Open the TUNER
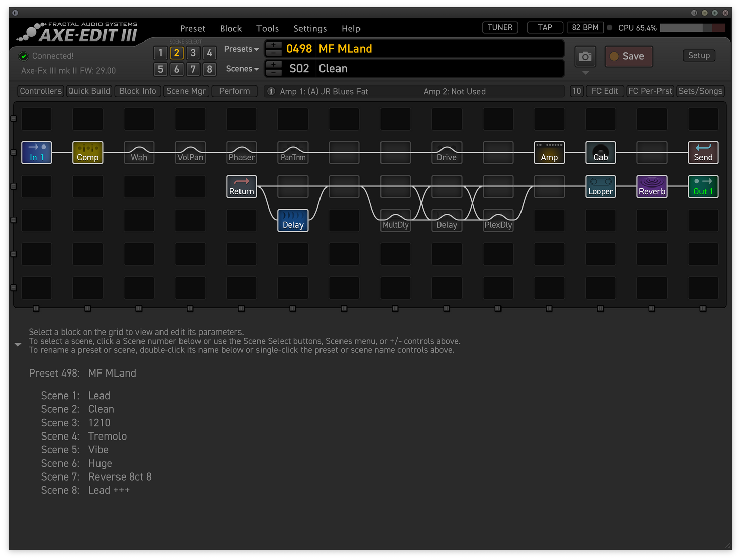 point(499,27)
